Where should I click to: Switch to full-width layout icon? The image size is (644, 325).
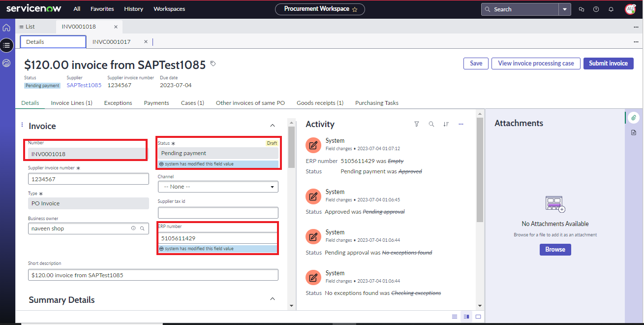478,317
